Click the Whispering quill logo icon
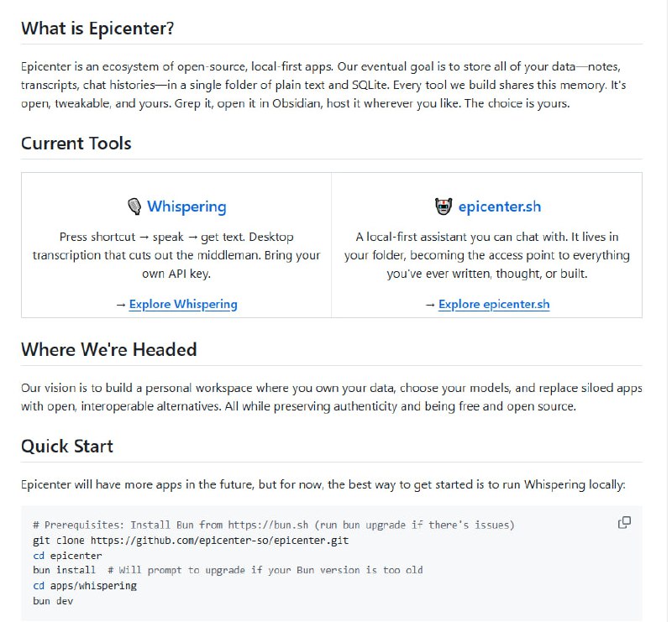The height and width of the screenshot is (622, 672). point(136,206)
